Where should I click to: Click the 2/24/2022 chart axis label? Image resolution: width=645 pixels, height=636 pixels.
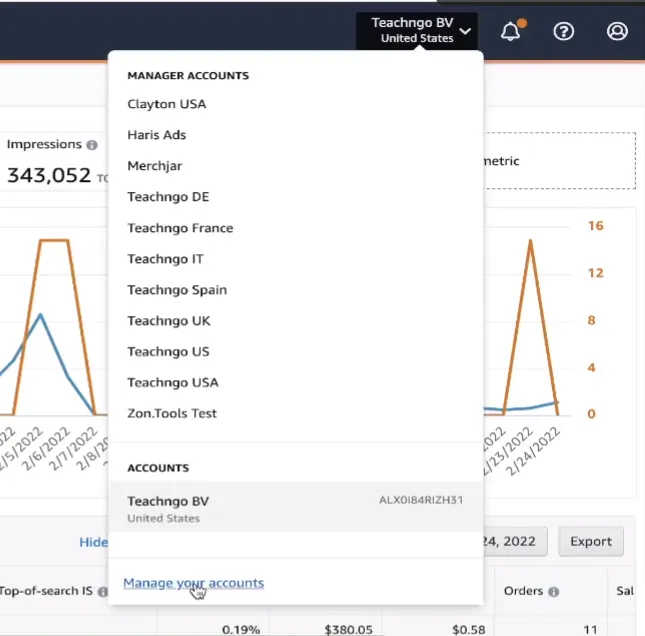533,451
